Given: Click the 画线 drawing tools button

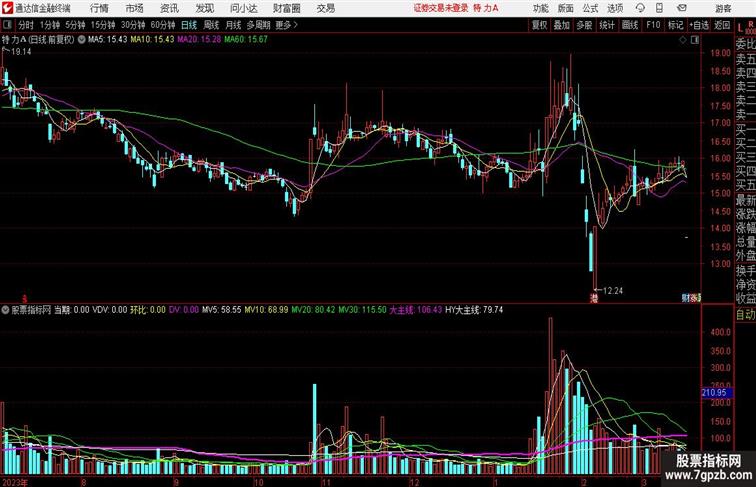Looking at the screenshot, I should 630,25.
